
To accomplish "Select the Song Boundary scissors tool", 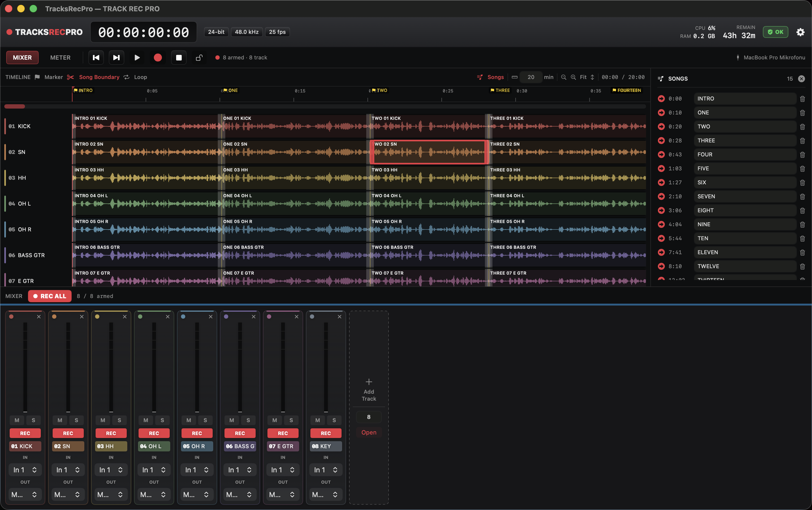I will click(93, 77).
